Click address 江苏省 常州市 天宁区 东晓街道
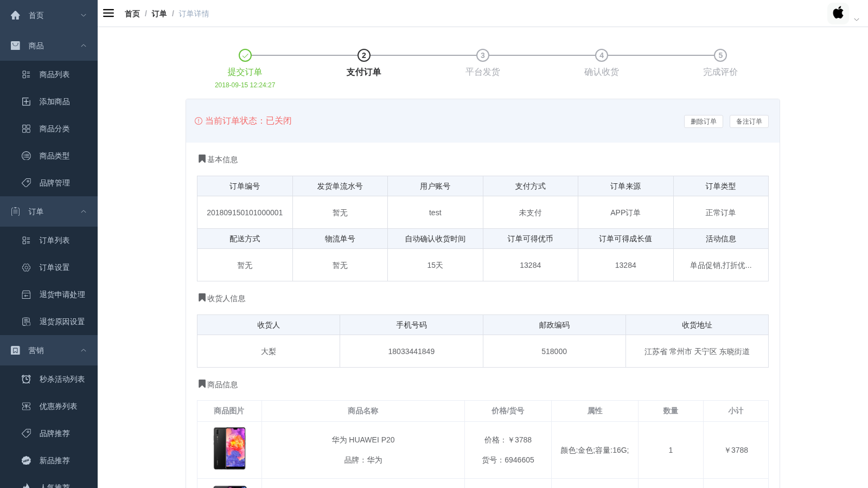868x488 pixels. point(697,351)
